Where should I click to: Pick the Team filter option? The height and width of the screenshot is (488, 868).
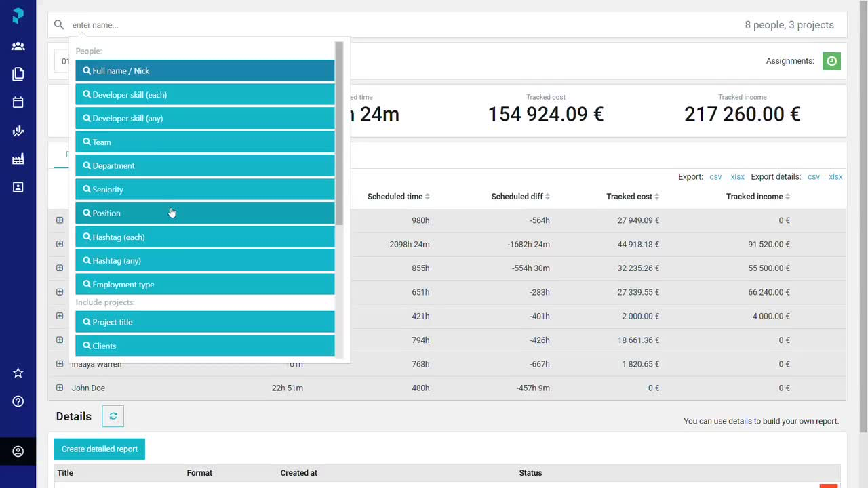(205, 142)
